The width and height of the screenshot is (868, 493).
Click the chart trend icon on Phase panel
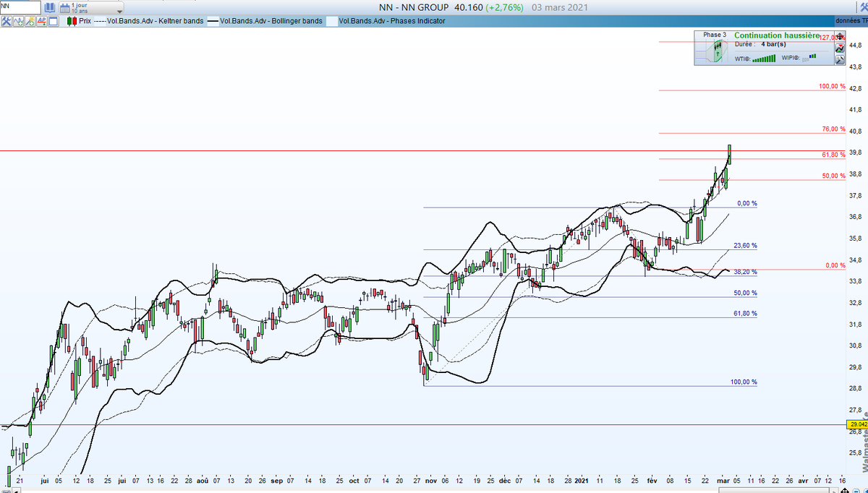tap(840, 48)
